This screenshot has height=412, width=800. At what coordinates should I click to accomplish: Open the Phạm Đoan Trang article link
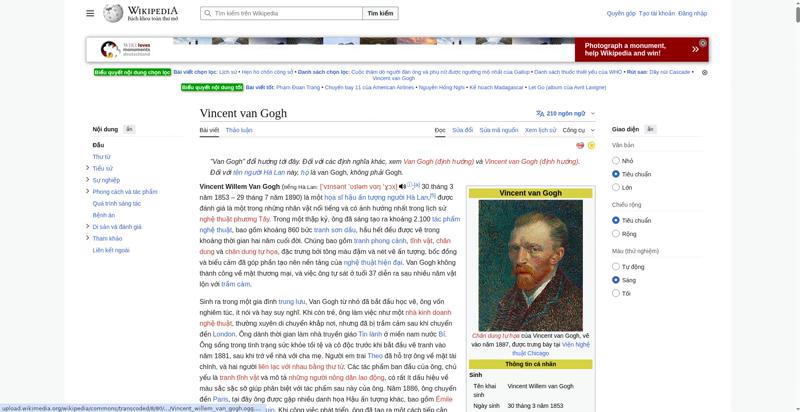point(298,88)
